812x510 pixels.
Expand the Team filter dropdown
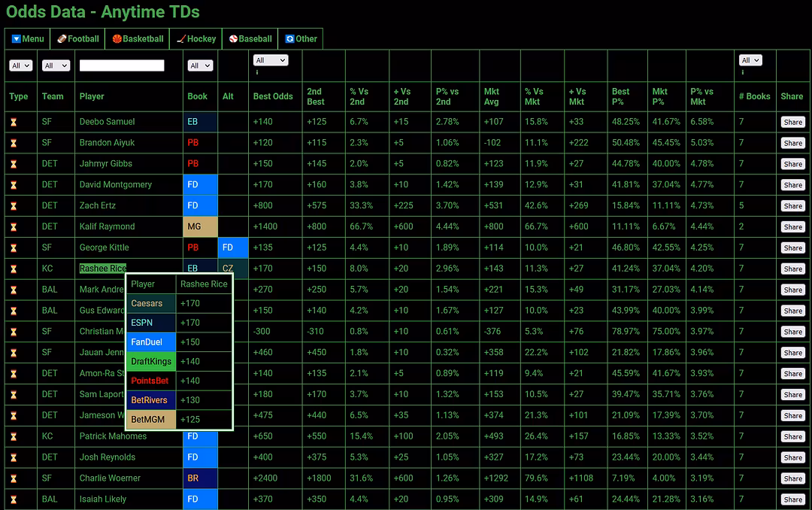coord(55,66)
